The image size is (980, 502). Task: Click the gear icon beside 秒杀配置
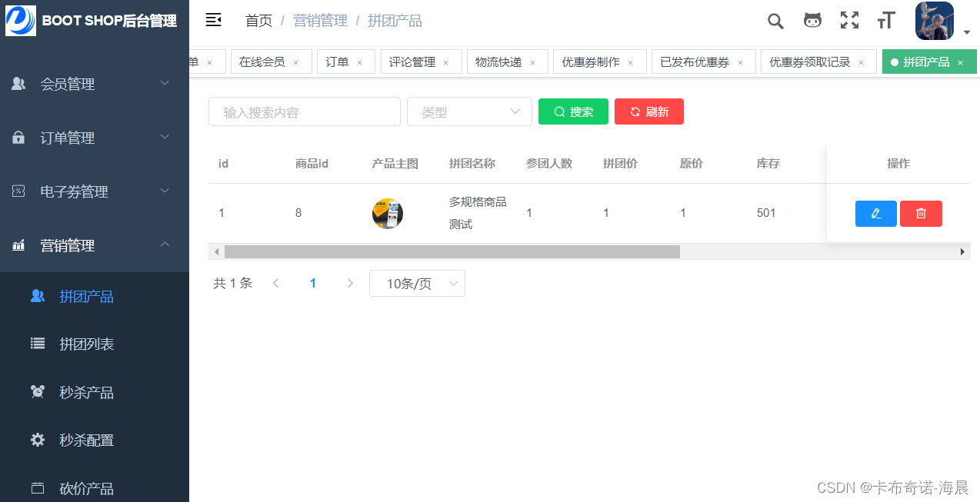[x=37, y=440]
